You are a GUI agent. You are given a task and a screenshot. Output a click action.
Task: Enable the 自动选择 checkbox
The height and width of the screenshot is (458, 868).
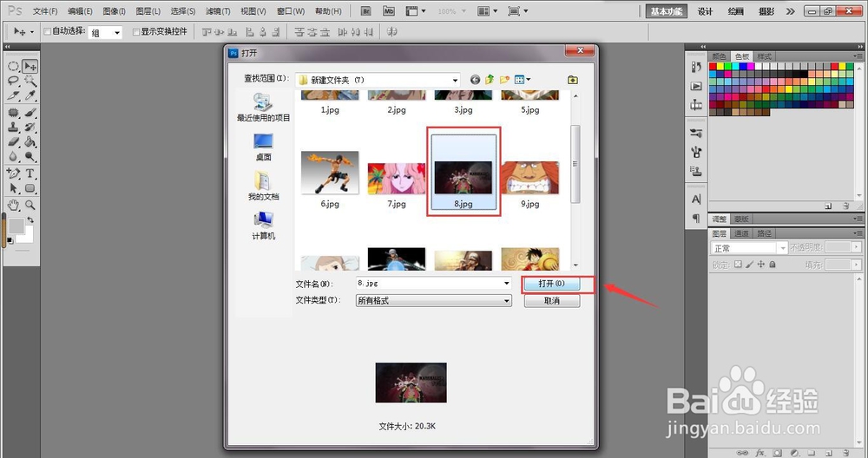pos(48,31)
